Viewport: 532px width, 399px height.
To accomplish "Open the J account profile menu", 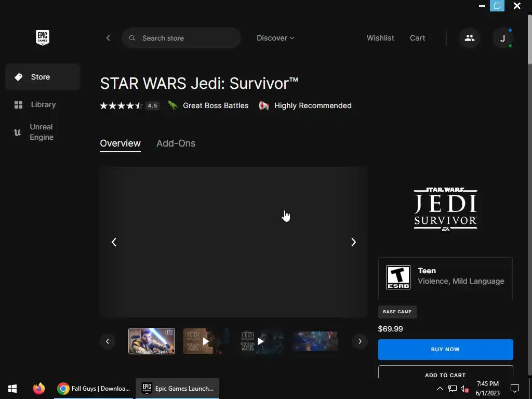I will pos(503,38).
